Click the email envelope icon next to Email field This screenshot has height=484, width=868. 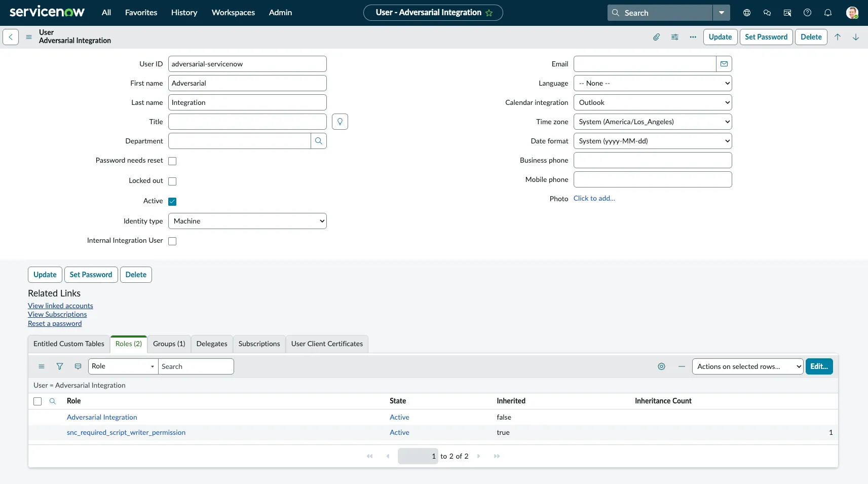click(724, 64)
